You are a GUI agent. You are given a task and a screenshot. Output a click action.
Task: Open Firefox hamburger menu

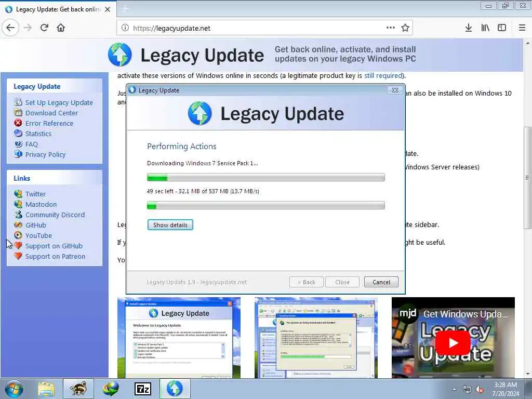pyautogui.click(x=522, y=28)
